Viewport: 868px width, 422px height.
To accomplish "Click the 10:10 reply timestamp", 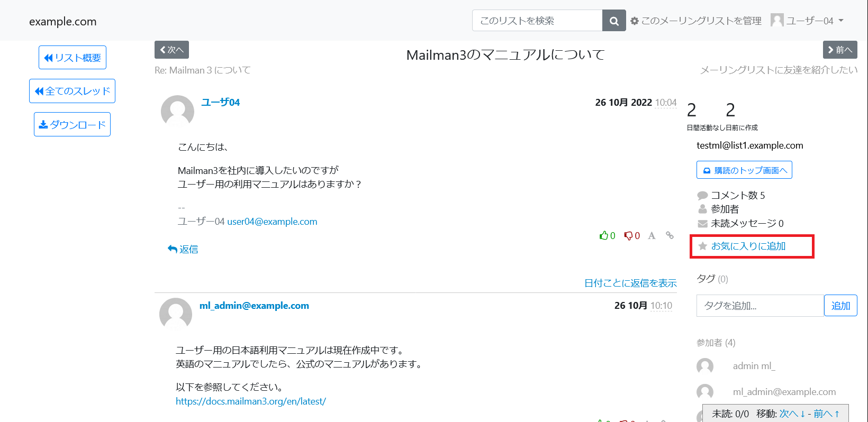I will (661, 306).
